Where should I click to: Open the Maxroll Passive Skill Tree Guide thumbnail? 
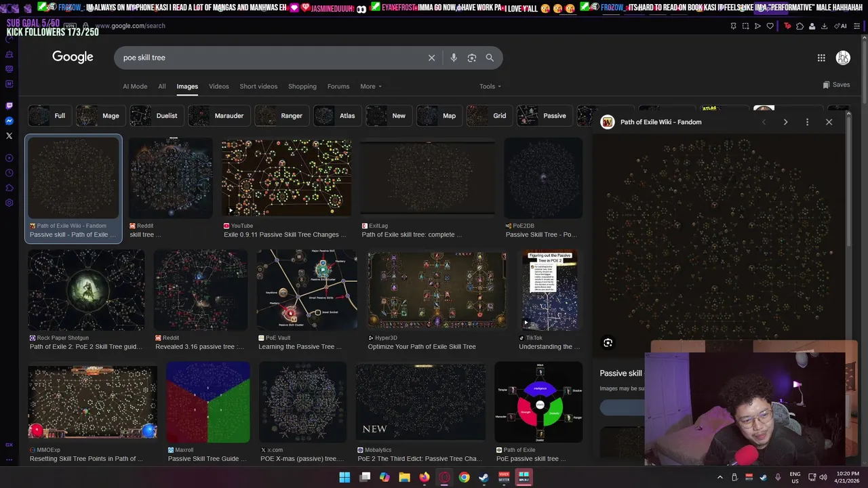(208, 402)
